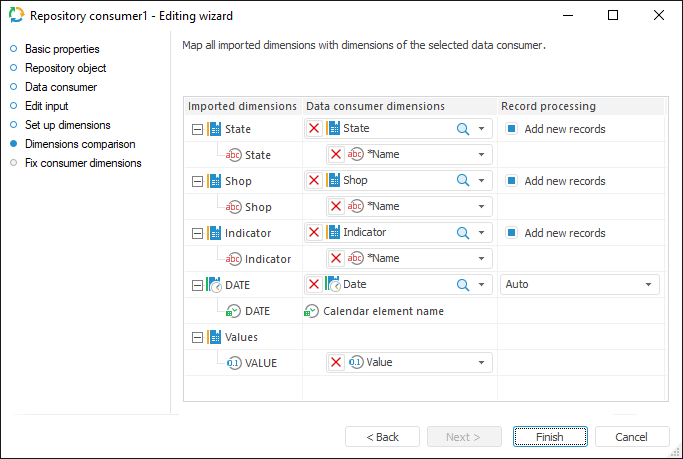Toggle Add new records for Shop

[x=511, y=181]
